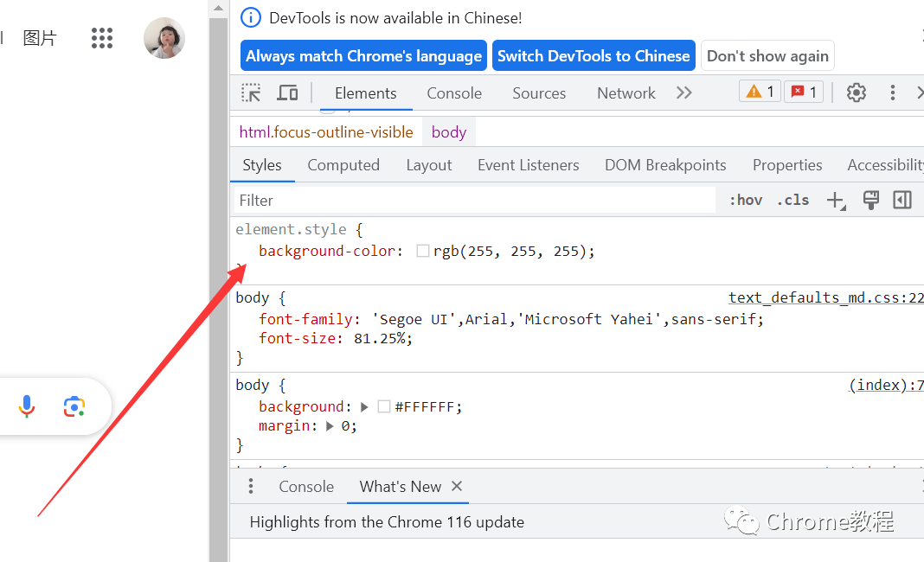Click the 图片 images link
The height and width of the screenshot is (562, 924).
(x=40, y=38)
